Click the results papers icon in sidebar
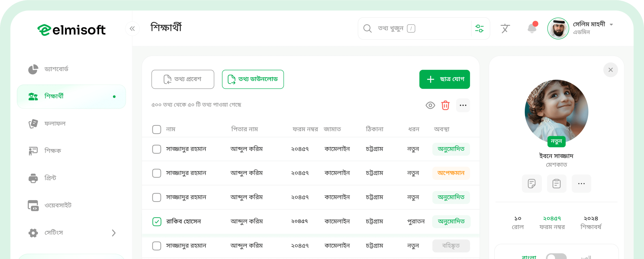The image size is (644, 259). pyautogui.click(x=33, y=124)
